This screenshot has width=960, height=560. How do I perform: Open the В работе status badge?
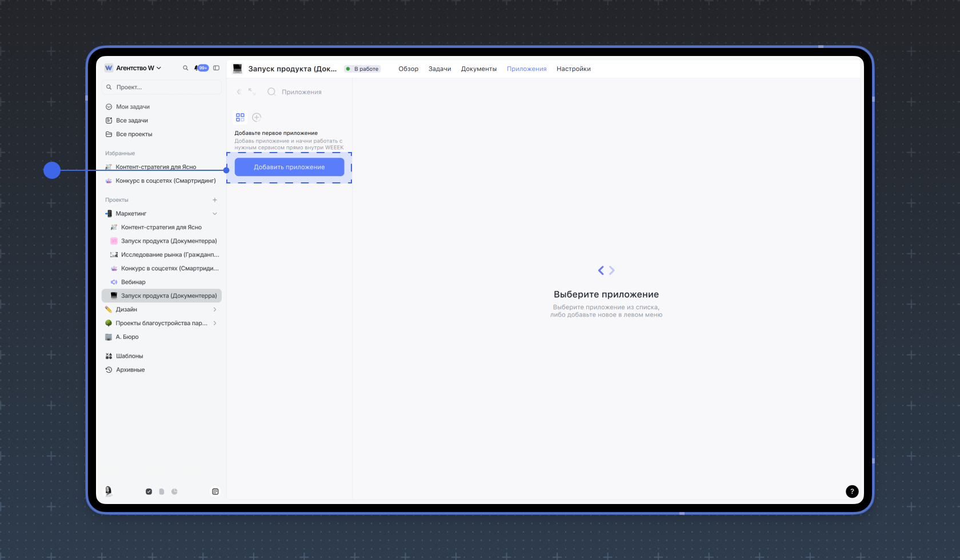[x=363, y=69]
